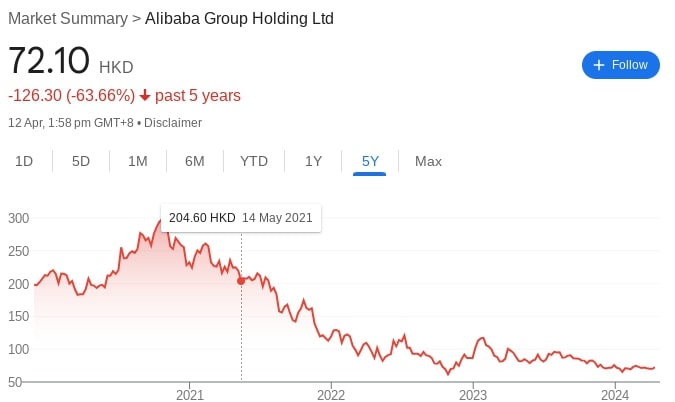Show the 1M chart range
Image resolution: width=675 pixels, height=402 pixels.
click(138, 161)
